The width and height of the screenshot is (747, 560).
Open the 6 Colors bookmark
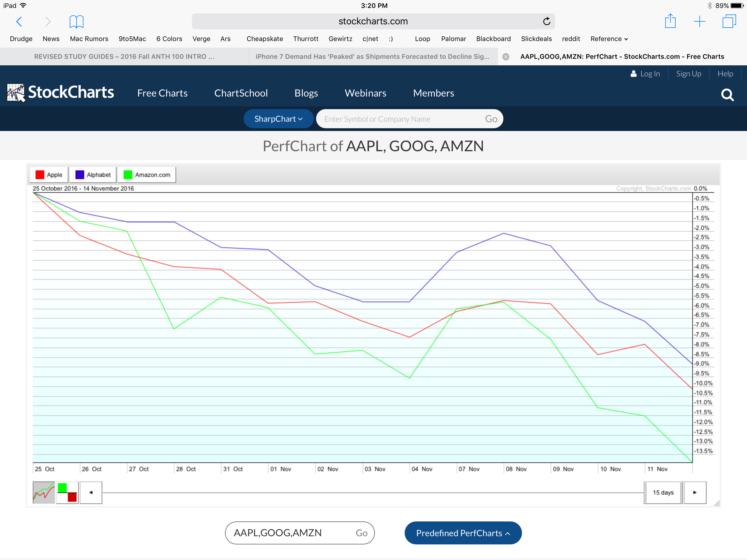[x=169, y=39]
